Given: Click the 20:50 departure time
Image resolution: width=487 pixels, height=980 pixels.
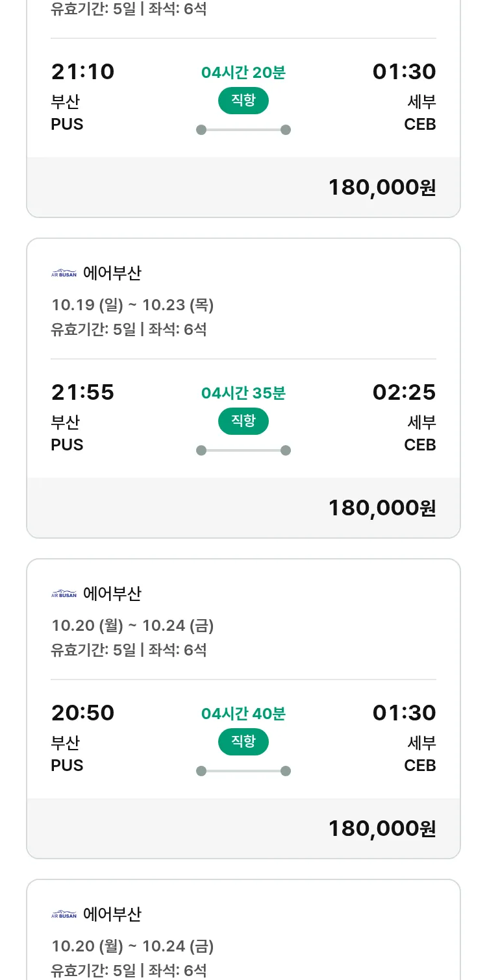Looking at the screenshot, I should click(x=82, y=713).
